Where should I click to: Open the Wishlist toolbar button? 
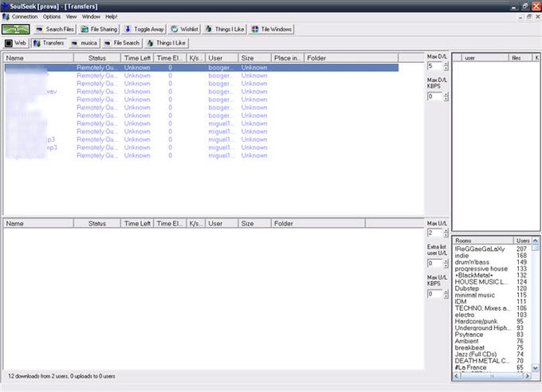tap(185, 29)
